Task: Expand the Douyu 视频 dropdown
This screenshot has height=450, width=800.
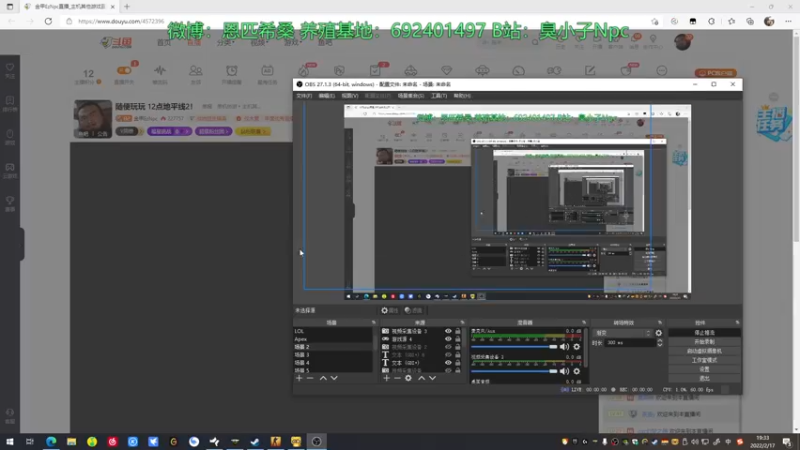Action: (x=259, y=42)
